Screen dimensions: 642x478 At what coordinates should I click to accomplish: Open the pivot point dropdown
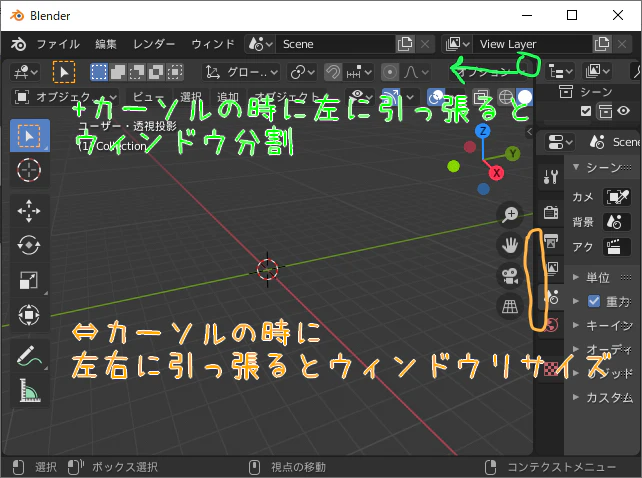click(x=303, y=73)
